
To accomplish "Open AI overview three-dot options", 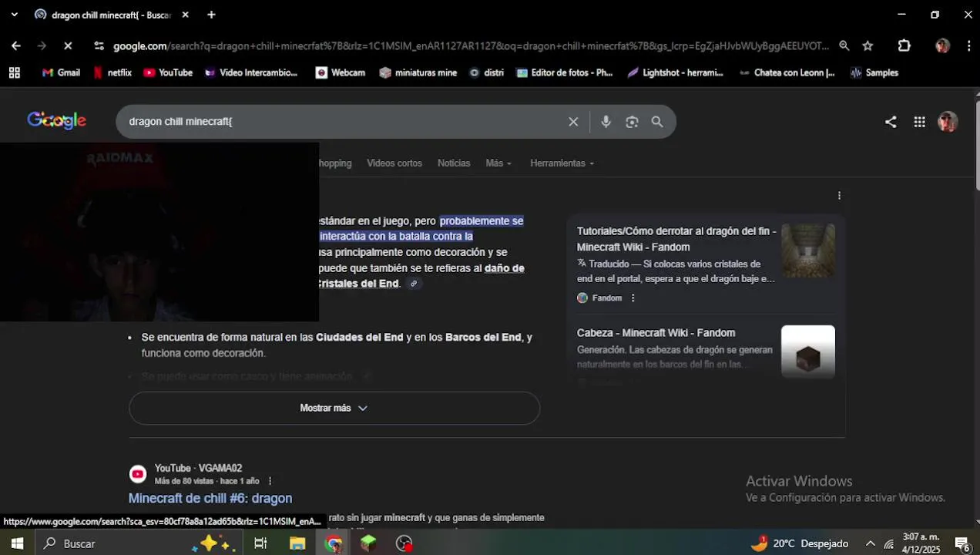I will (839, 196).
